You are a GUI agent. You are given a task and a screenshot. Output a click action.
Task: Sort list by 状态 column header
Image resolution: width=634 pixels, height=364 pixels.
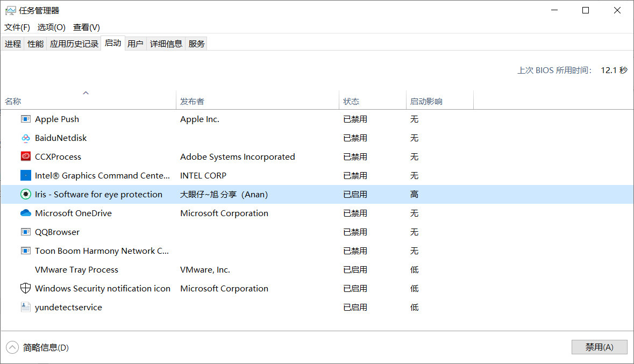pos(351,101)
